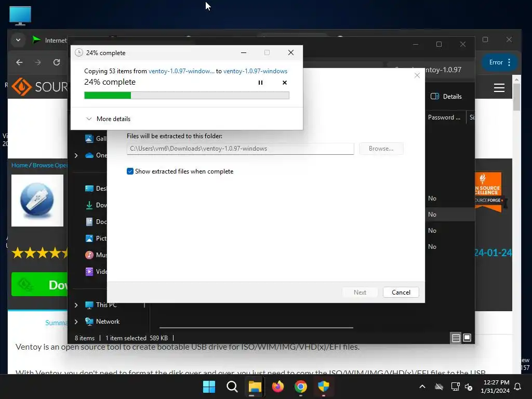
Task: Open the Music icon in sidebar
Action: tap(89, 255)
